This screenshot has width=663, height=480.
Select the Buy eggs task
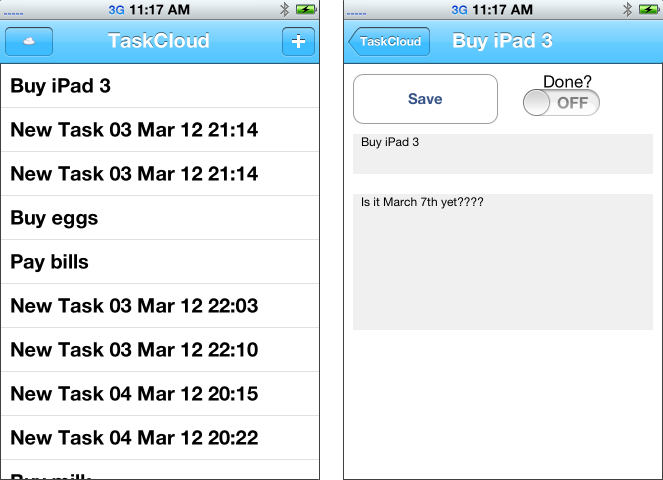pos(160,218)
